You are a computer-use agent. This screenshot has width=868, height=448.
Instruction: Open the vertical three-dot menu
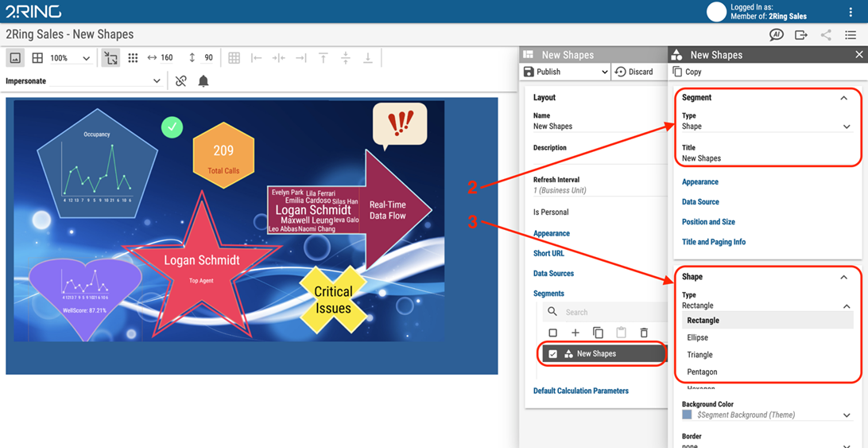click(x=851, y=12)
